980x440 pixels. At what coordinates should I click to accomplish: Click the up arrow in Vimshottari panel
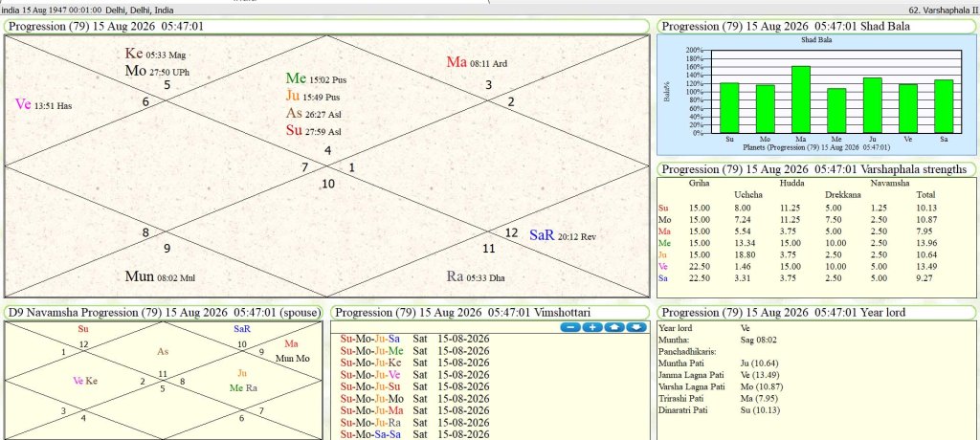point(614,327)
